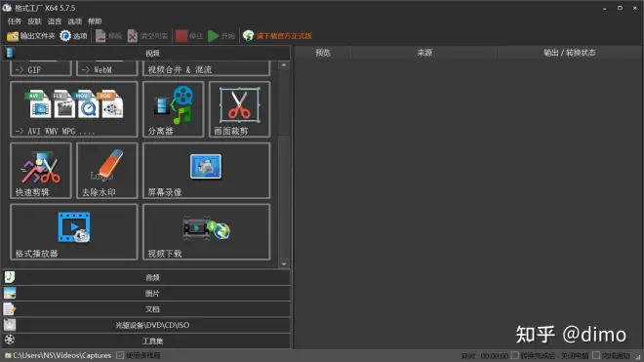This screenshot has height=362, width=644.
Task: Open the 任务 menu
Action: coord(15,20)
